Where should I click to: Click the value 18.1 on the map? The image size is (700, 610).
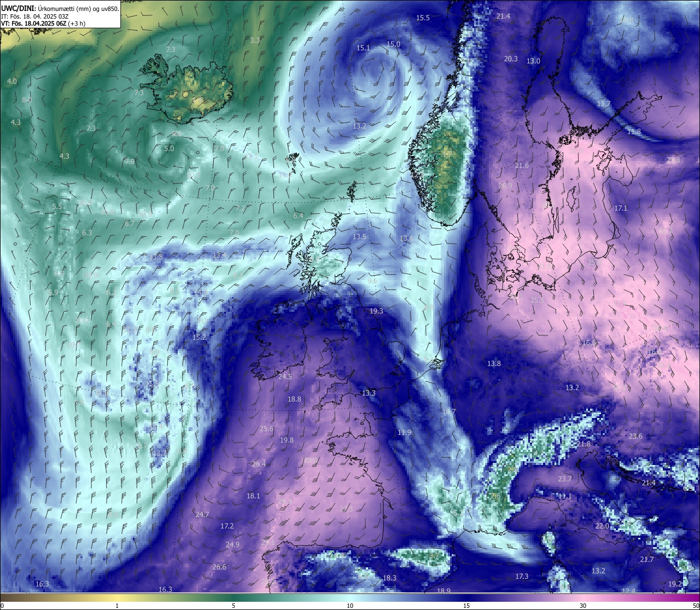(x=253, y=496)
